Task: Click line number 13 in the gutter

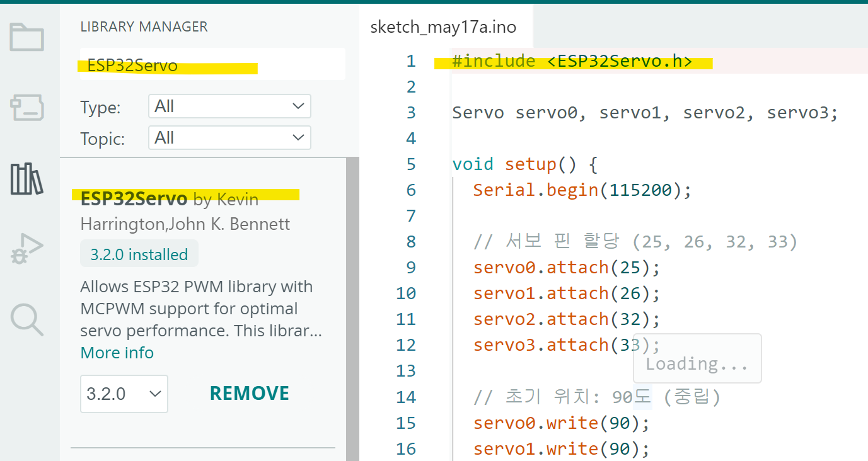Action: (407, 371)
